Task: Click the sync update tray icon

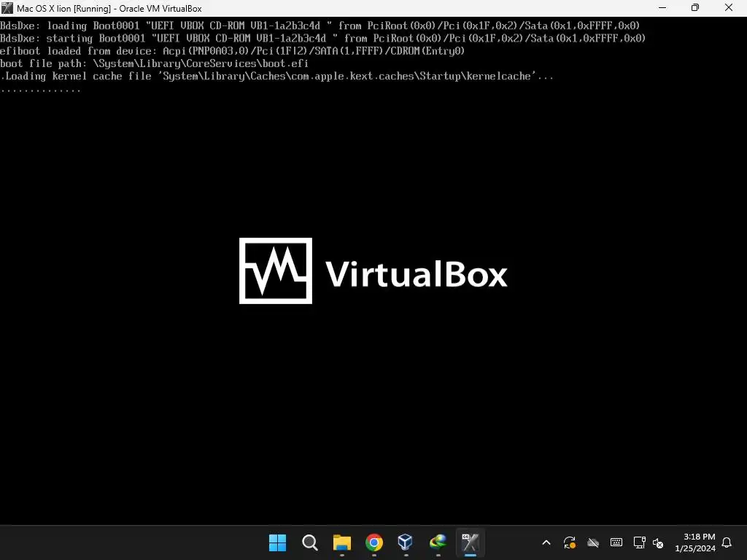Action: point(569,542)
